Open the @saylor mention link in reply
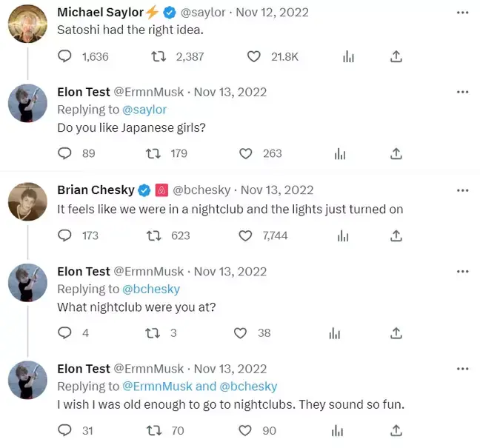The height and width of the screenshot is (448, 480). (x=144, y=110)
